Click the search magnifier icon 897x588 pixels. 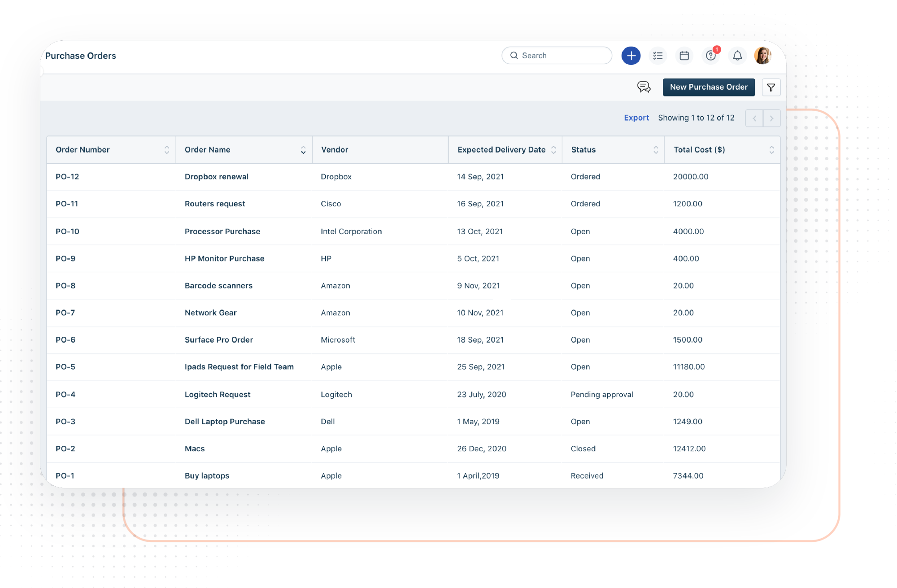point(514,55)
